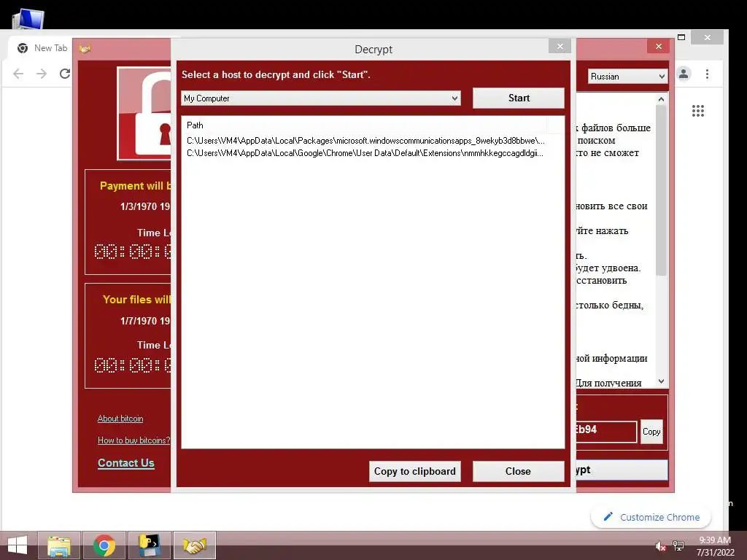Open How to buy bitcoins link

133,440
